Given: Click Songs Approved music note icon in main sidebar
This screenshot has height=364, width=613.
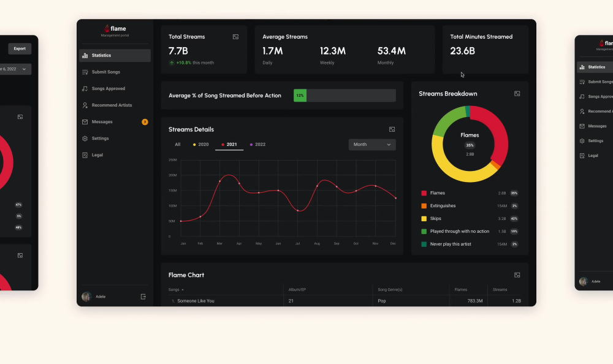Looking at the screenshot, I should tap(85, 89).
